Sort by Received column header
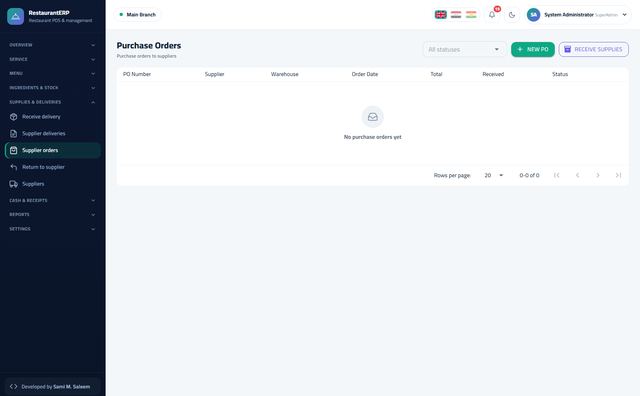 493,74
